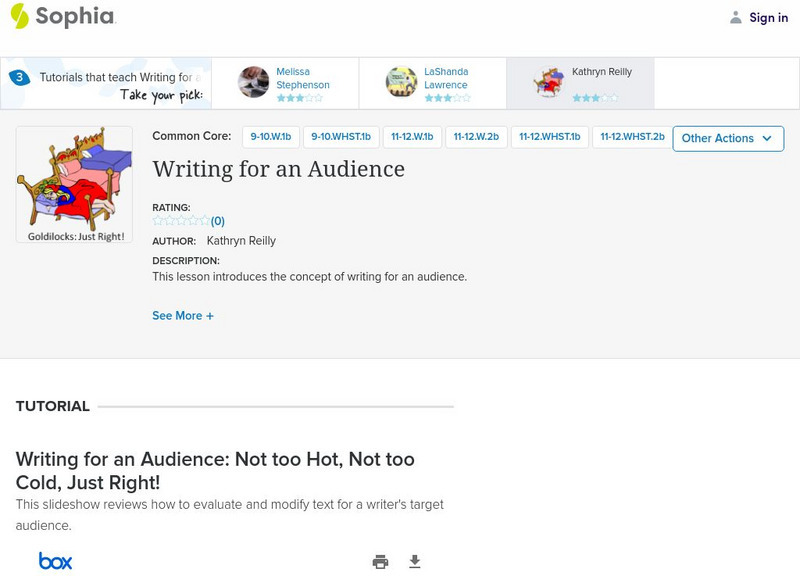Viewport: 800px width, 576px height.
Task: Click the 11-12.WHST.2b standard tag
Action: [632, 137]
